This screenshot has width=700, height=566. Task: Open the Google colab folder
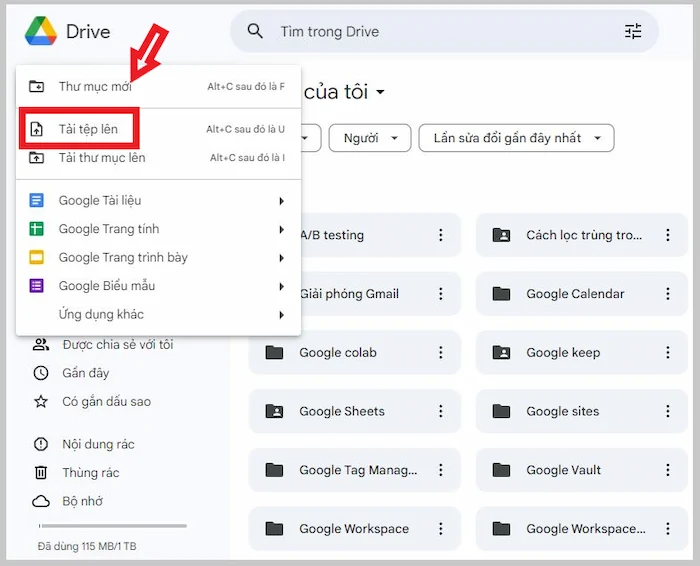(x=354, y=353)
